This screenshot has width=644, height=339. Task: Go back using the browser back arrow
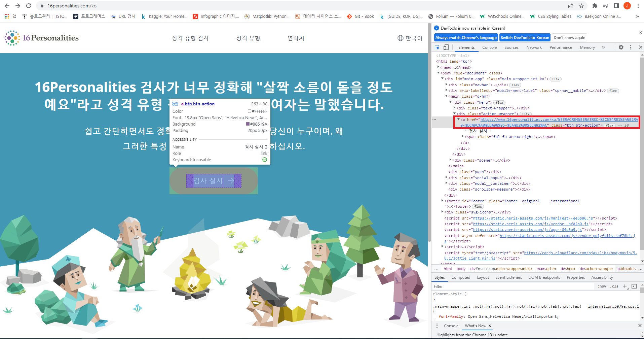(x=7, y=6)
